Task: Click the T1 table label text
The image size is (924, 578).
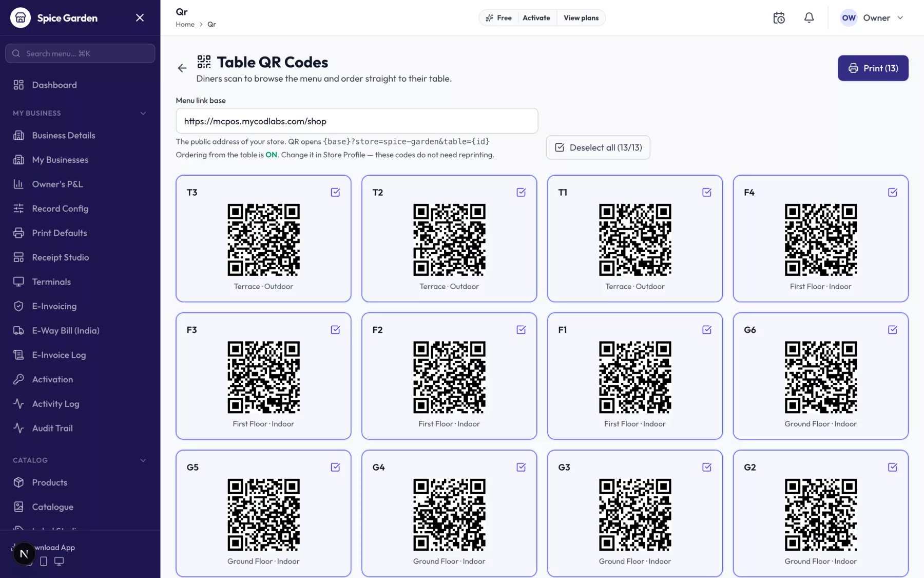Action: 563,192
